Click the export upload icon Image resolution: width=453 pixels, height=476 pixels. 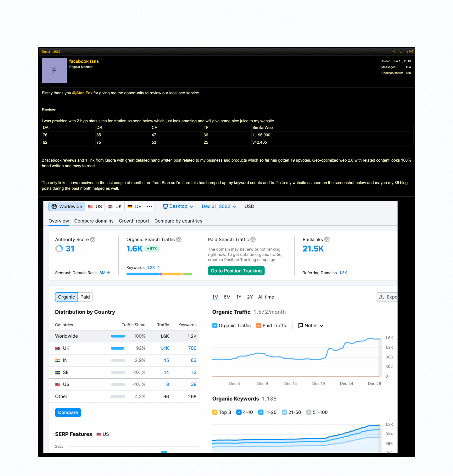pos(381,297)
